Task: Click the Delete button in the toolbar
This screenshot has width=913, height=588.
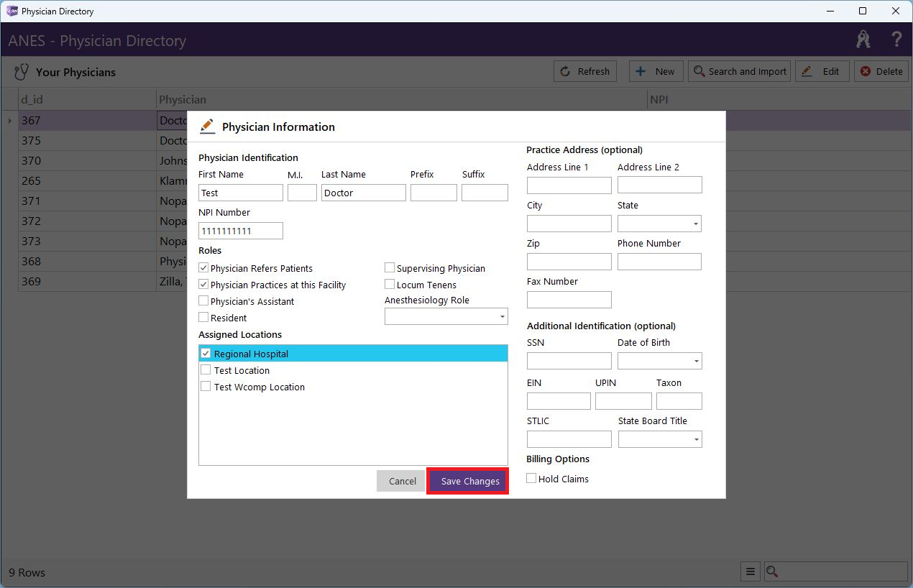Action: pos(881,71)
